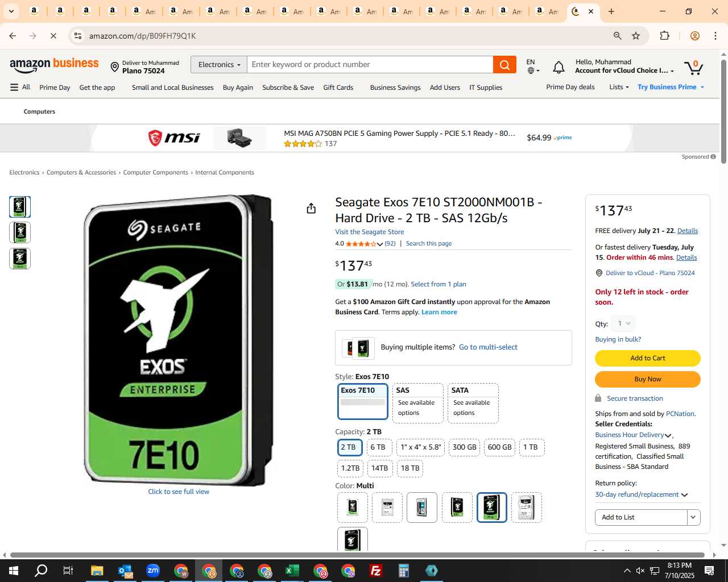Open the browser extensions puzzle icon
Image resolution: width=728 pixels, height=582 pixels.
(664, 36)
